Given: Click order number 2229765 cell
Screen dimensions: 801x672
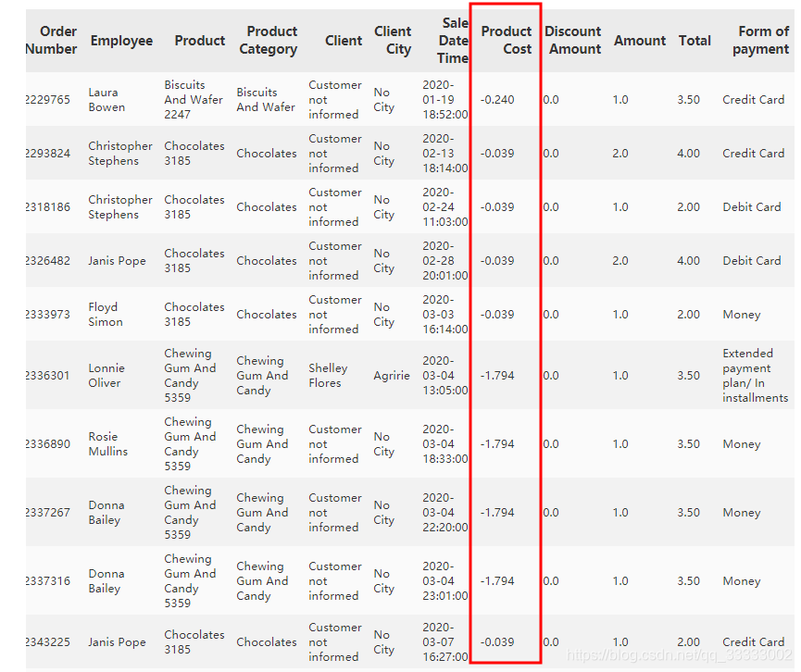Looking at the screenshot, I should (x=48, y=100).
